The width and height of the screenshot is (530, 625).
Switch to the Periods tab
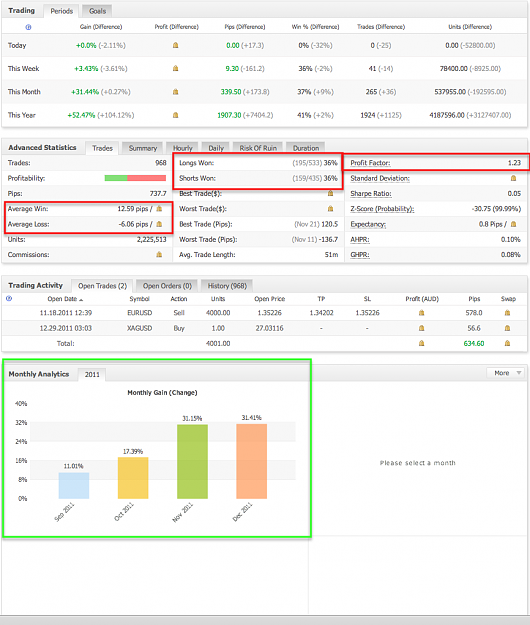[62, 11]
